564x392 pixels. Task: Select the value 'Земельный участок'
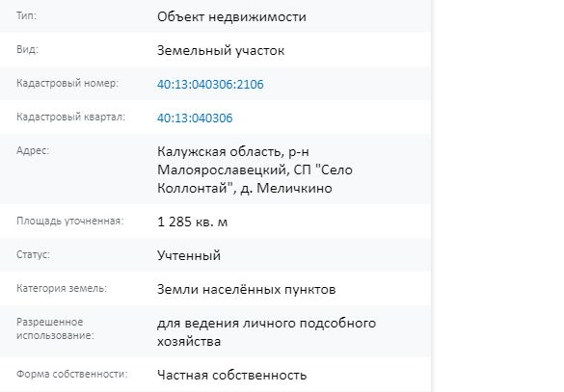221,51
